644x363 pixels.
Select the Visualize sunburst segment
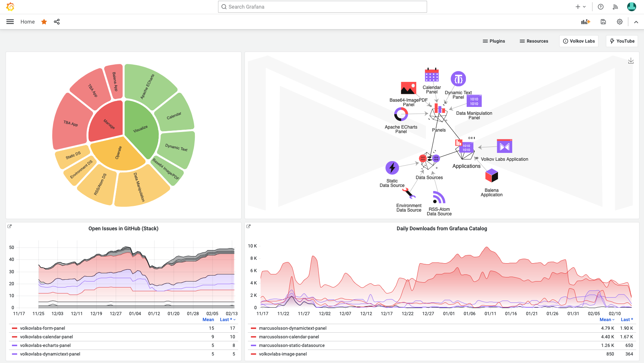click(x=141, y=129)
